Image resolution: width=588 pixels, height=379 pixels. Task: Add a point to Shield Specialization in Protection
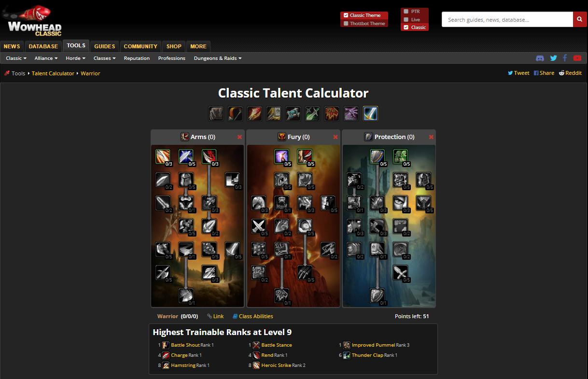378,156
